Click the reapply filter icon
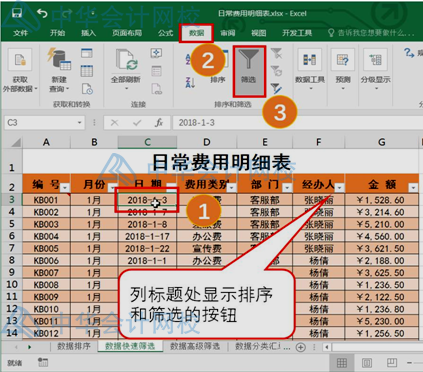423x372 pixels. [x=276, y=71]
